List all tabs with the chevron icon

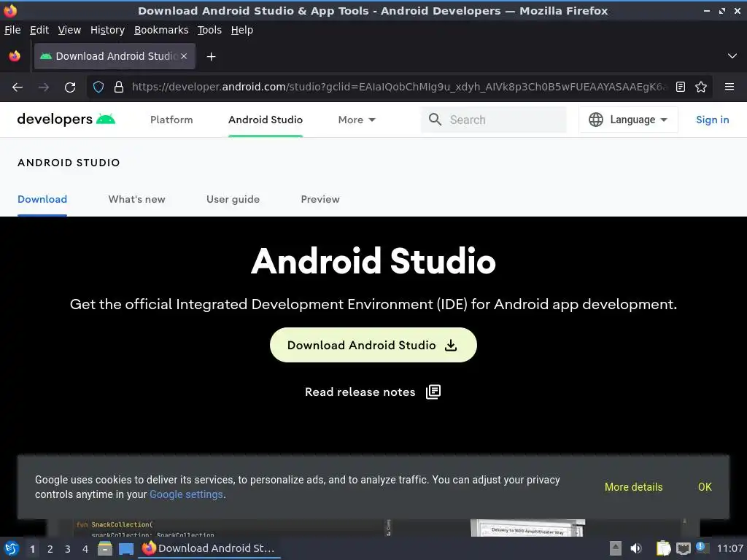pos(732,56)
